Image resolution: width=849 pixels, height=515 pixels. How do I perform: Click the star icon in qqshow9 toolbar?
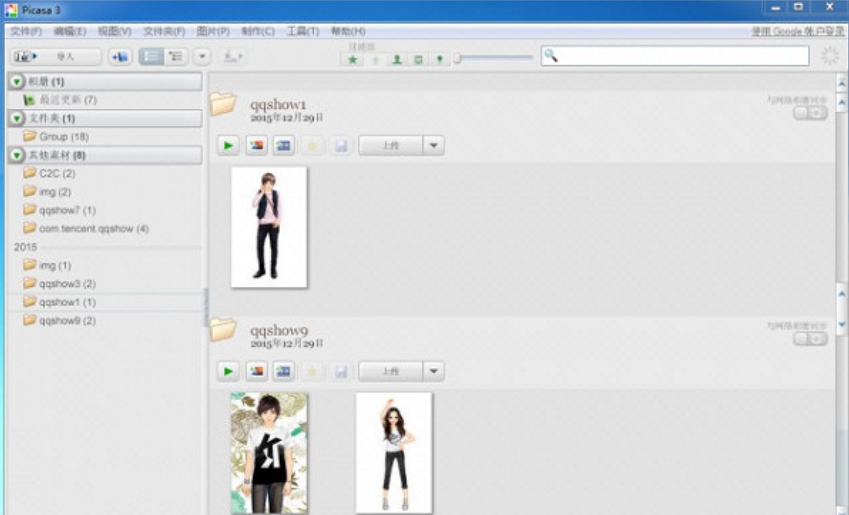click(312, 371)
